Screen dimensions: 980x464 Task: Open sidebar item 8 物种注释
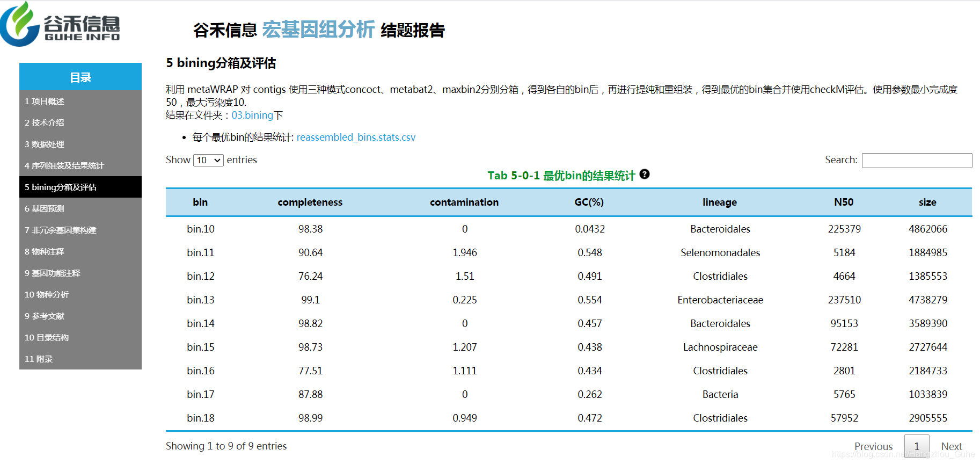pos(81,251)
